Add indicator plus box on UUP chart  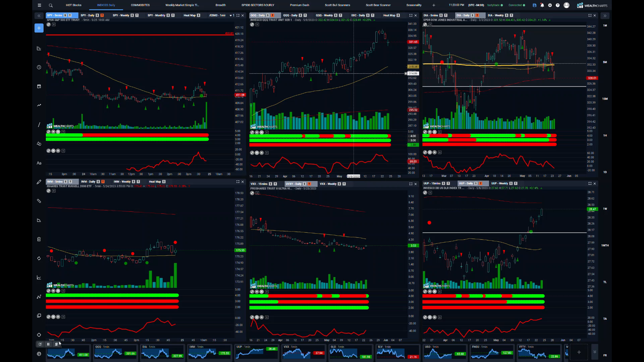(x=430, y=193)
